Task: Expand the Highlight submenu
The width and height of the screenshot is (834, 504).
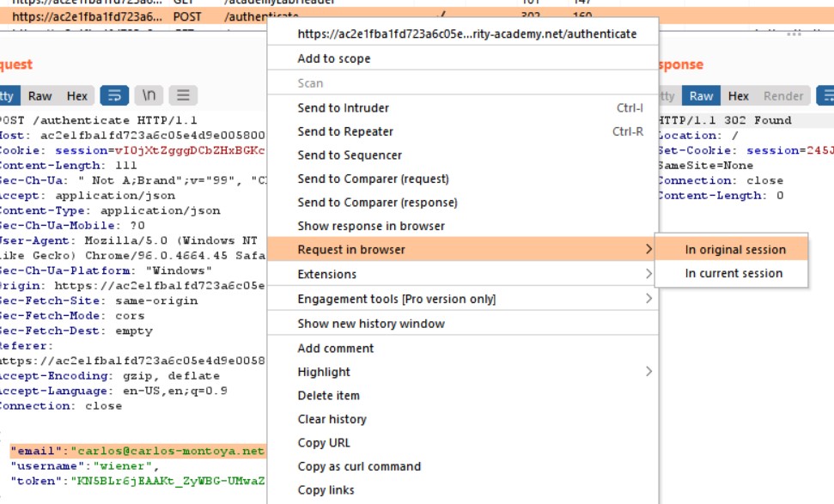Action: click(324, 372)
